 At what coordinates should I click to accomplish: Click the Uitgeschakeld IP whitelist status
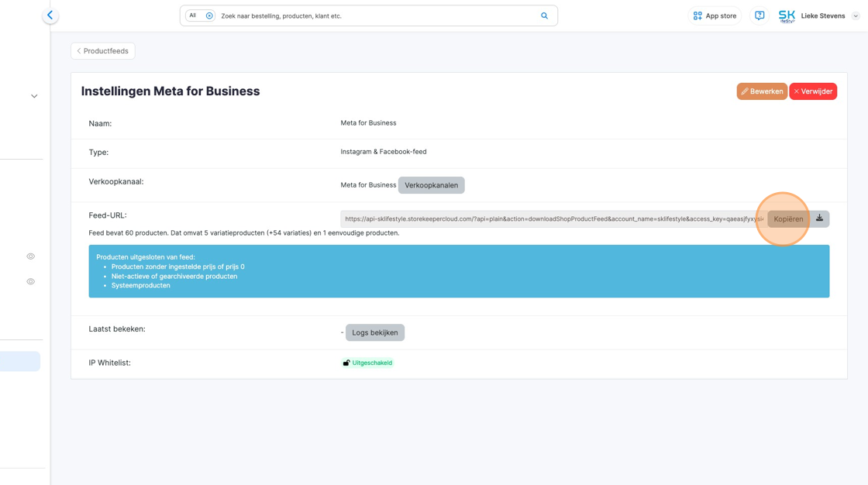tap(367, 363)
